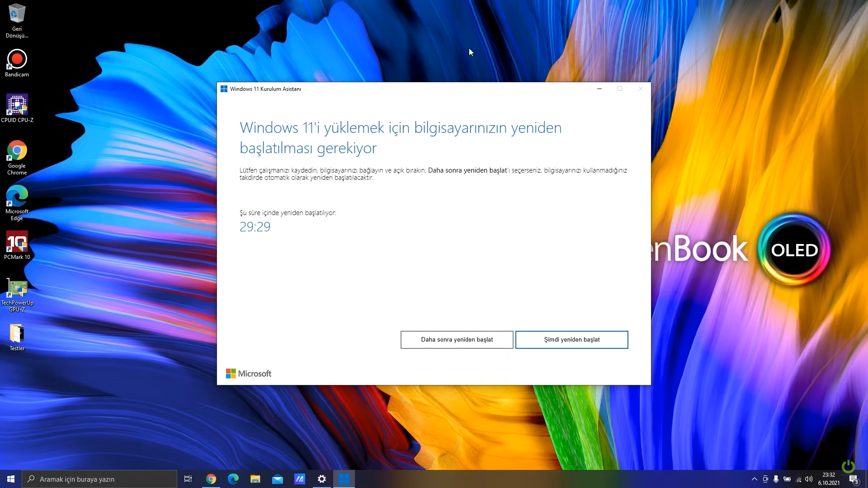Viewport: 868px width, 488px height.
Task: Open the notification center icon
Action: [854, 479]
